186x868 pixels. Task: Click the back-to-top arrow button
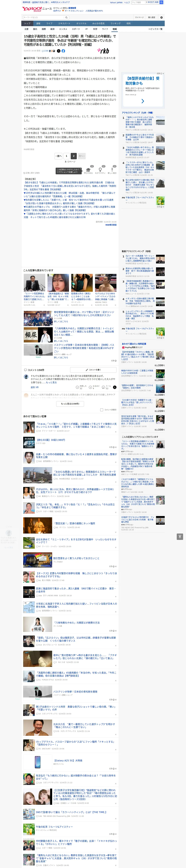[180, 537]
